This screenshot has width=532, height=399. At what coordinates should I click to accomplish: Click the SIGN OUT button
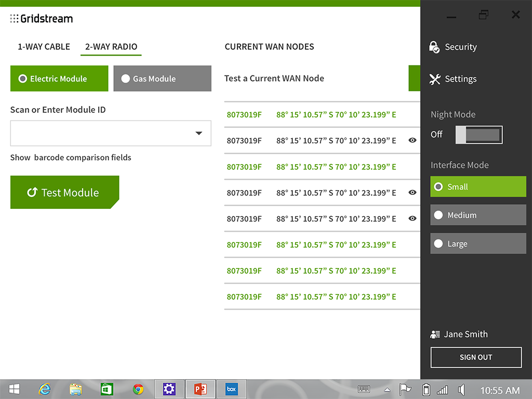tap(476, 357)
